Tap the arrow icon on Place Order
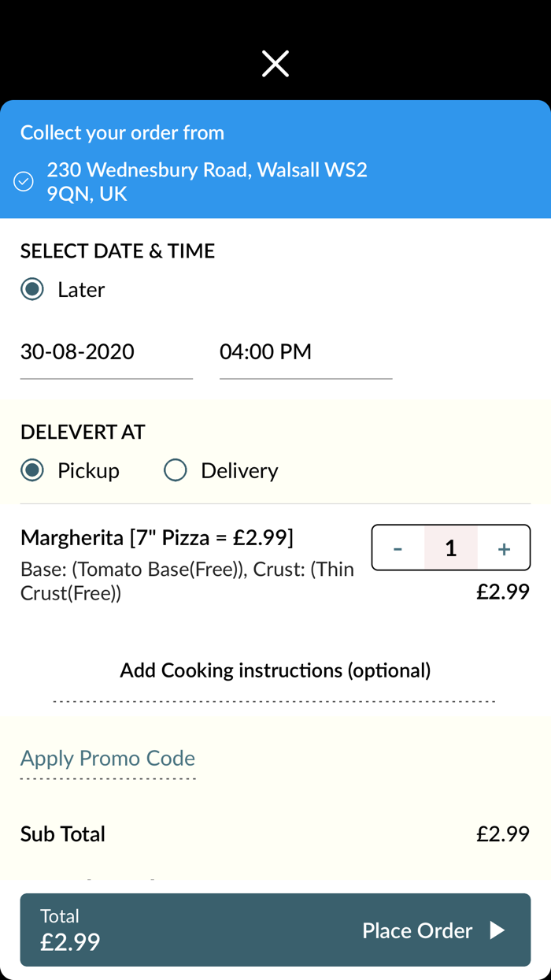Viewport: 551px width, 980px height. [x=497, y=930]
